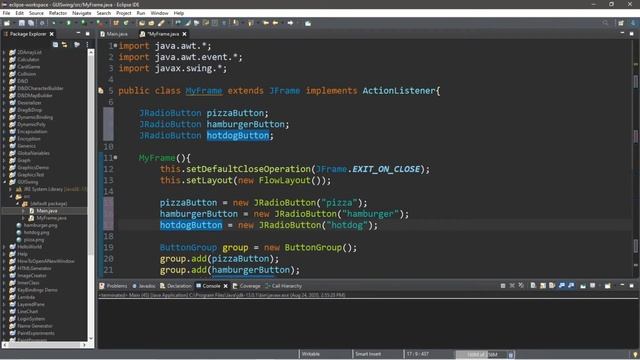Open the Javadoc tab
This screenshot has height=360, width=640.
click(x=144, y=286)
